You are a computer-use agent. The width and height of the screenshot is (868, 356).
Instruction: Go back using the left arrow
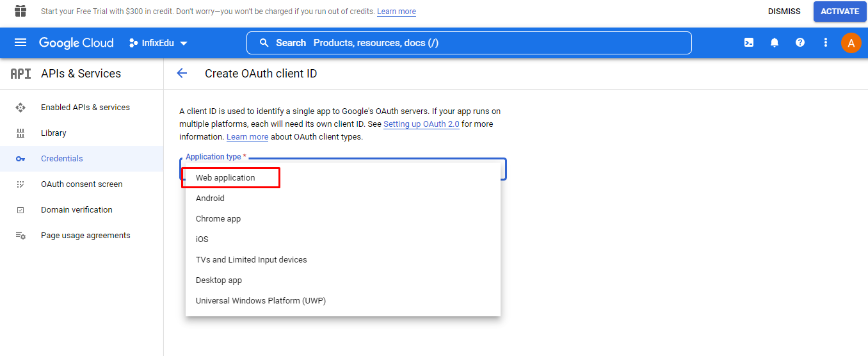point(182,74)
